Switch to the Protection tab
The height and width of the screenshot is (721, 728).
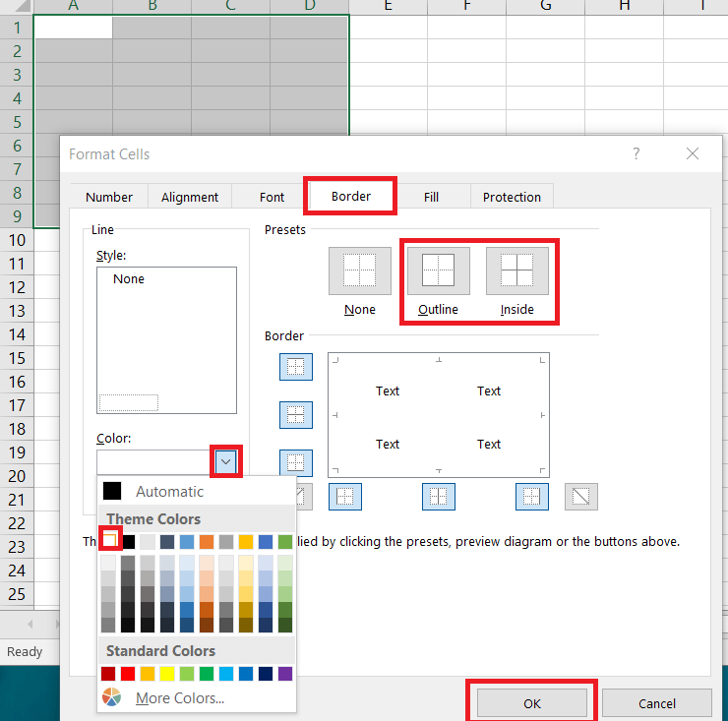coord(512,197)
